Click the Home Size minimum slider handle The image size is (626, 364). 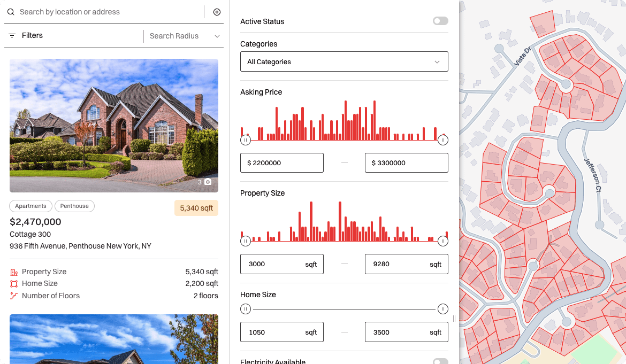tap(246, 309)
